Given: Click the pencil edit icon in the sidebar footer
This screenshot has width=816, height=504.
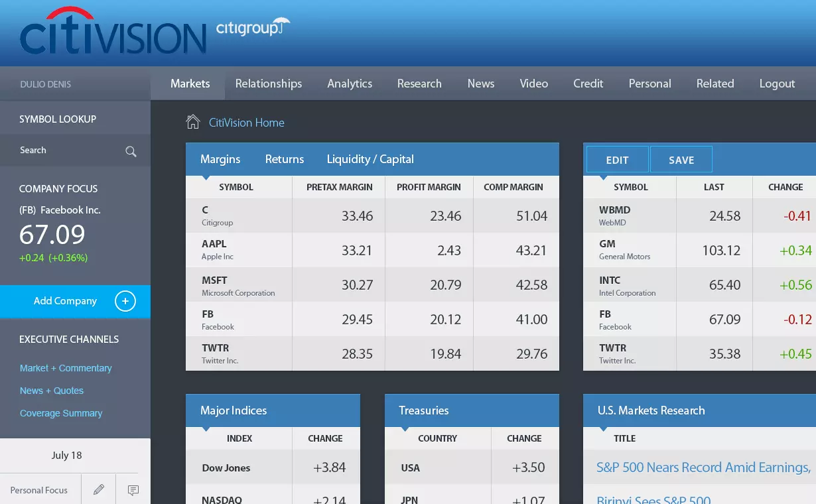Looking at the screenshot, I should tap(99, 490).
